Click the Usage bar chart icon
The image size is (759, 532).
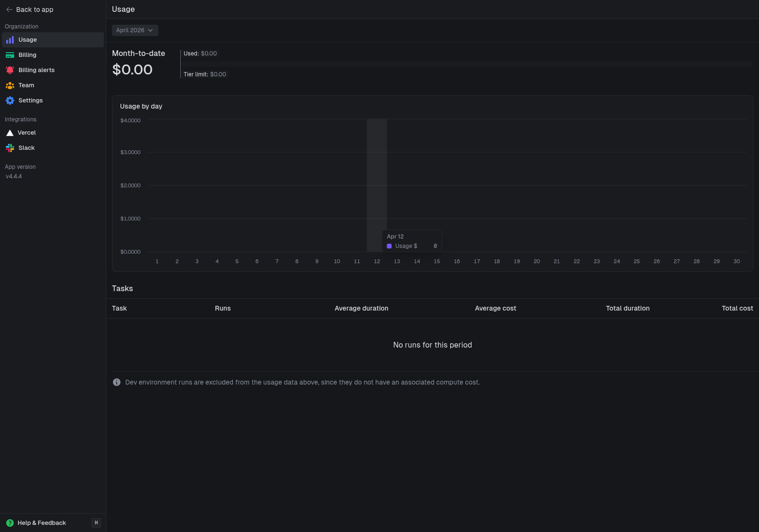click(x=10, y=40)
